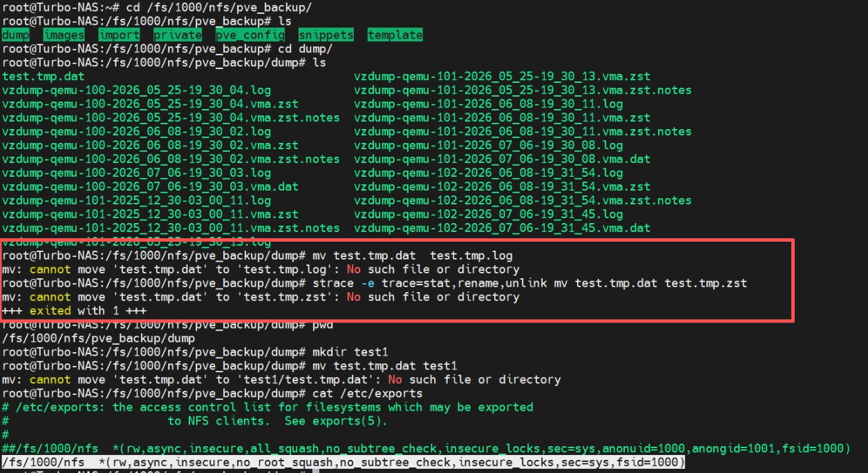The height and width of the screenshot is (473, 868).
Task: Click the '# /etc/exports: the access control list' comment
Action: [x=267, y=407]
